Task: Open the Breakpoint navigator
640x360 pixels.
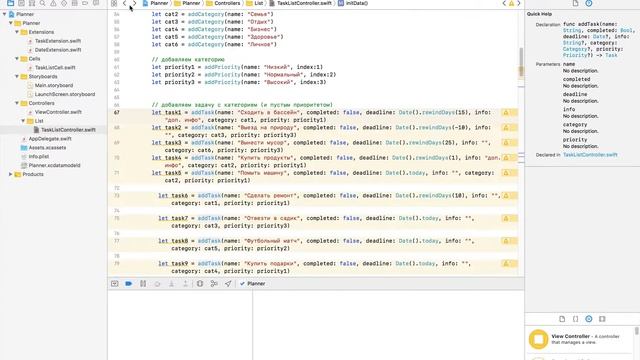Action: (85, 3)
